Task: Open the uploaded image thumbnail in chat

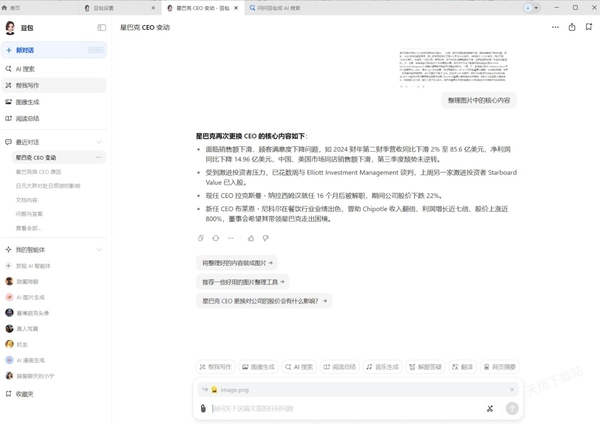Action: (x=453, y=68)
